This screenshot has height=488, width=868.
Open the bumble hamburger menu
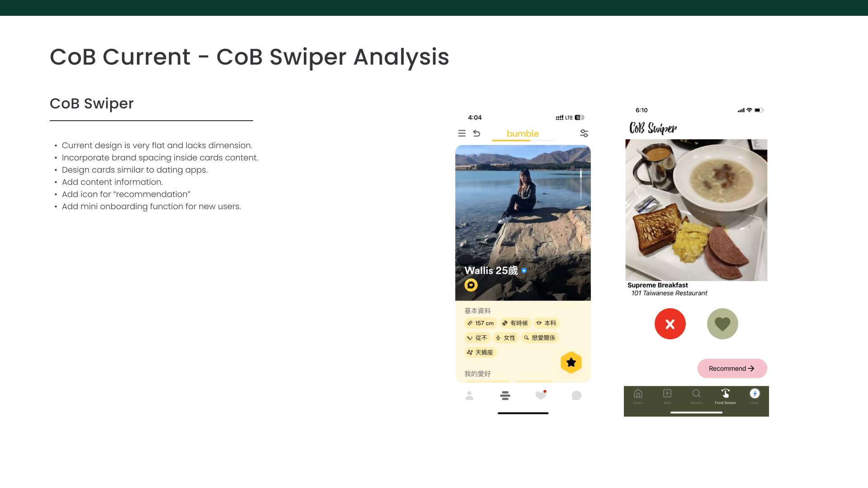point(462,133)
